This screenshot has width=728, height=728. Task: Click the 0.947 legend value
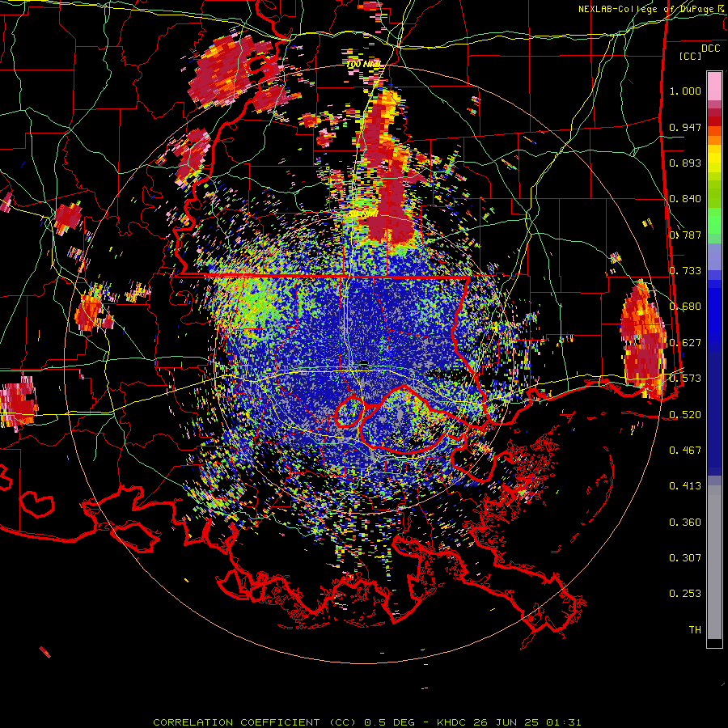pos(685,127)
